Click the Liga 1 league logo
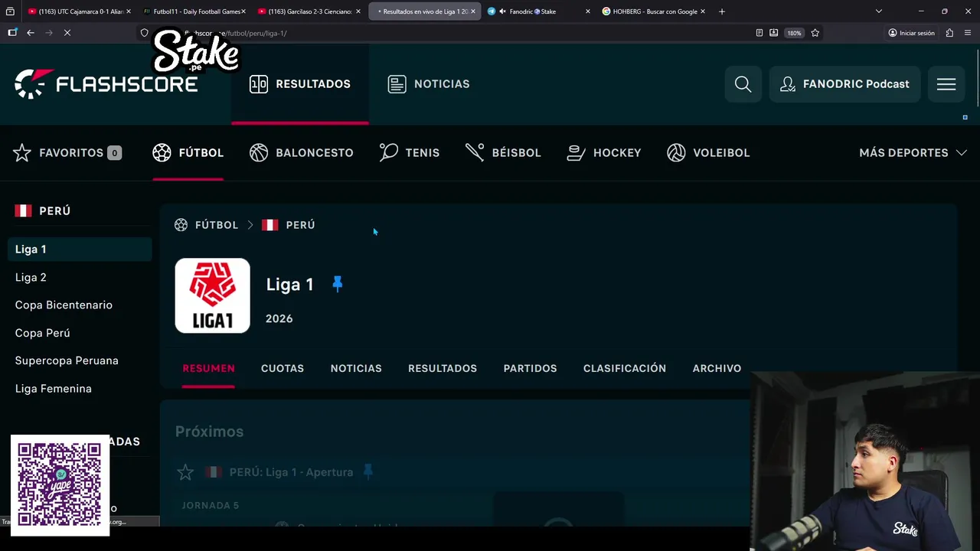 coord(212,295)
